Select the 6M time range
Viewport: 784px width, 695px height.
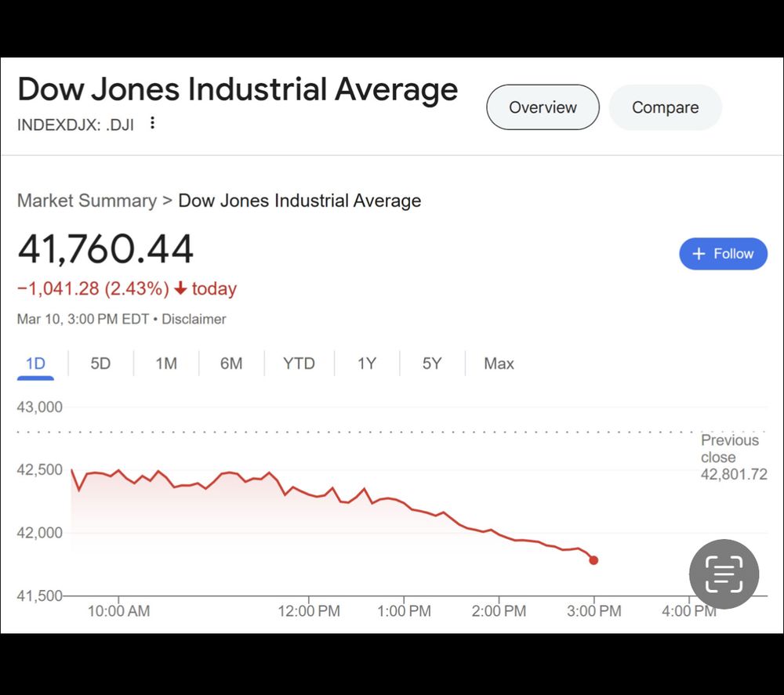coord(231,364)
